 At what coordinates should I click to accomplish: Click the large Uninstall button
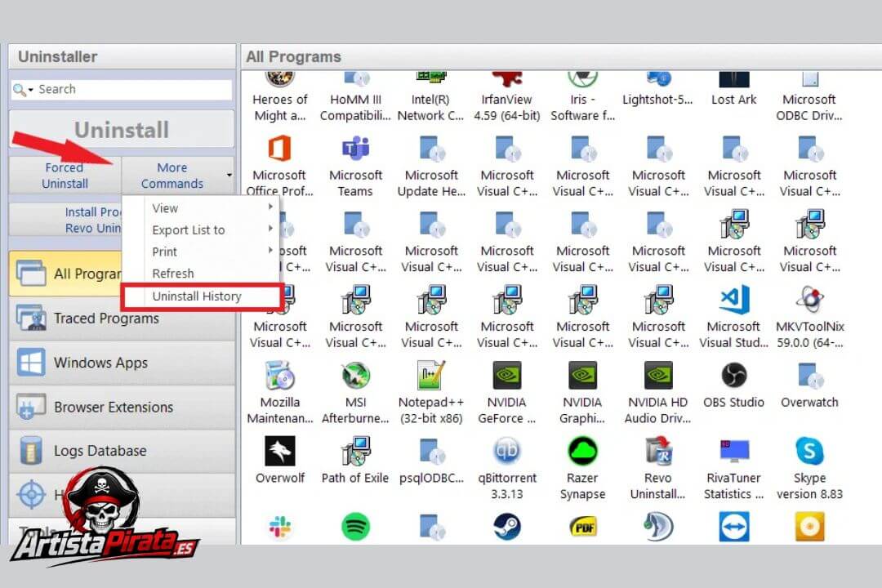122,129
